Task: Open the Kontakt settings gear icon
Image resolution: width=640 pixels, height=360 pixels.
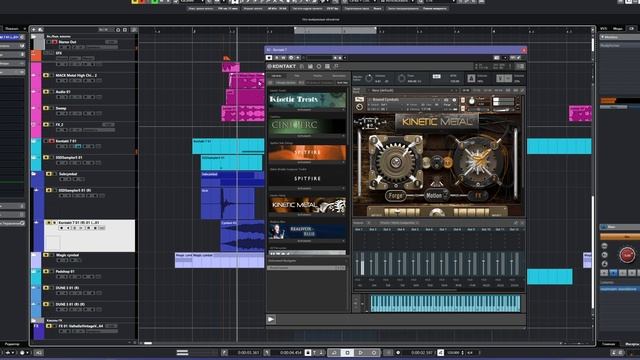Action: [x=319, y=66]
